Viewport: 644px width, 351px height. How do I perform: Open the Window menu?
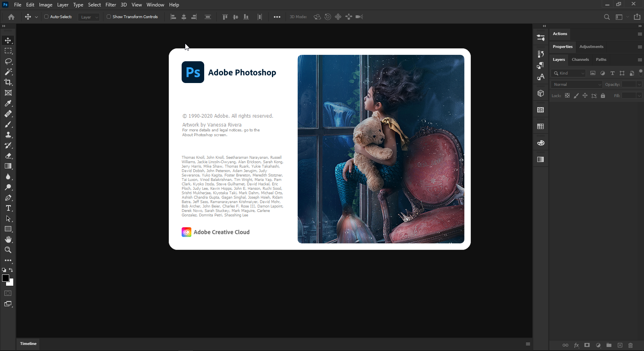155,5
